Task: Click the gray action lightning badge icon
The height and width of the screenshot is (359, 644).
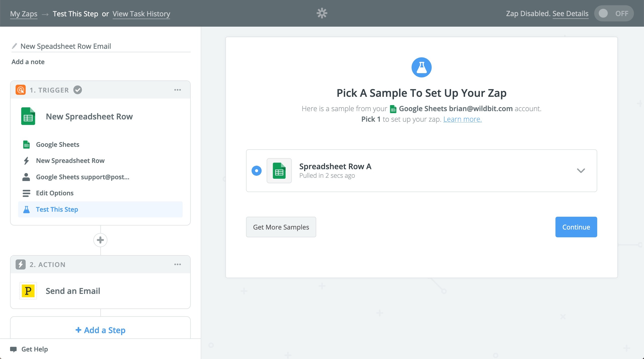Action: 21,264
